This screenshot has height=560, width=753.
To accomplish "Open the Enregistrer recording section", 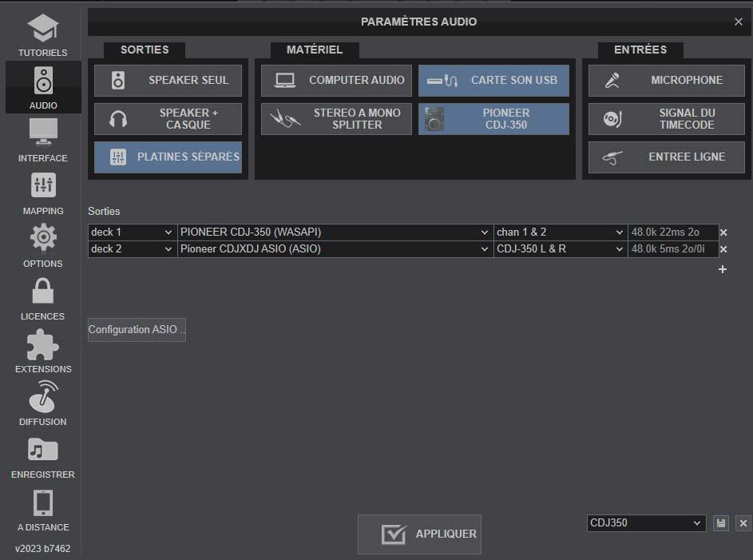I will (x=43, y=457).
